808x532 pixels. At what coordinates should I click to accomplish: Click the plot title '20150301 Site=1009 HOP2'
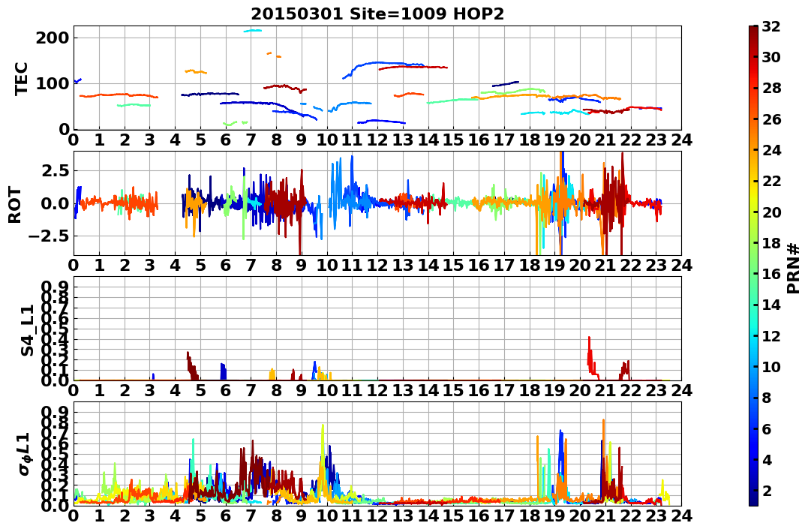click(x=377, y=14)
